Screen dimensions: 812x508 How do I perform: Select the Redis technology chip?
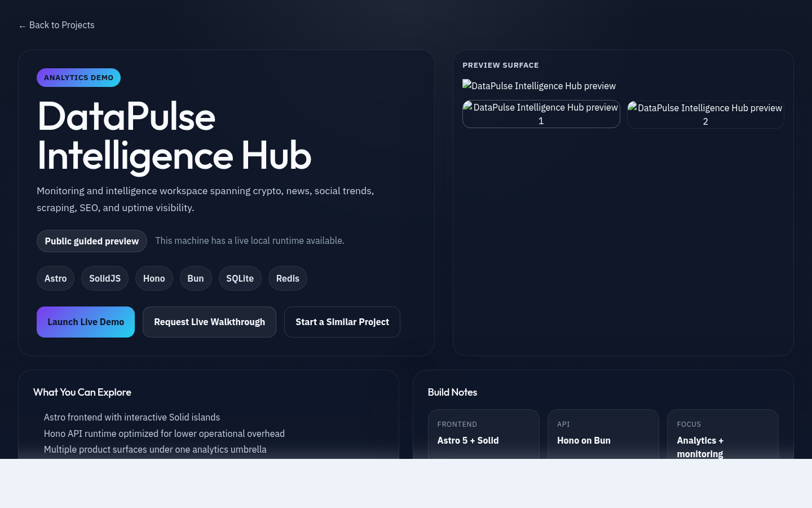click(288, 278)
